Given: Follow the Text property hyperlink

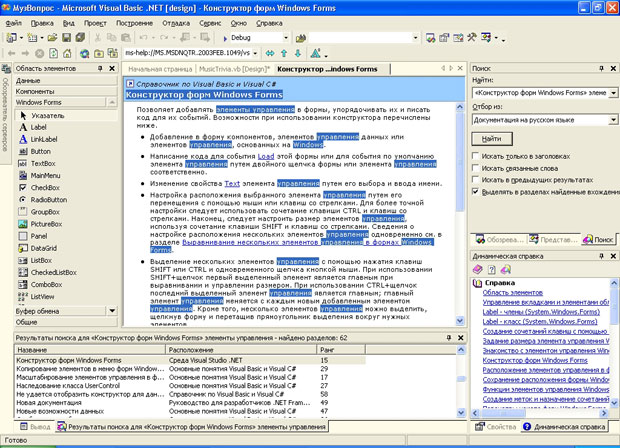Looking at the screenshot, I should (232, 183).
